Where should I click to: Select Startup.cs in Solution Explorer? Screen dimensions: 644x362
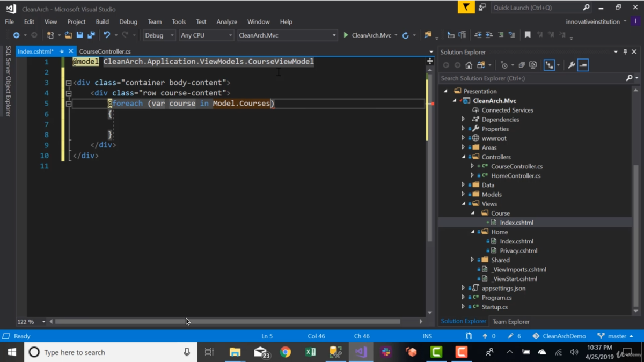pos(494,307)
